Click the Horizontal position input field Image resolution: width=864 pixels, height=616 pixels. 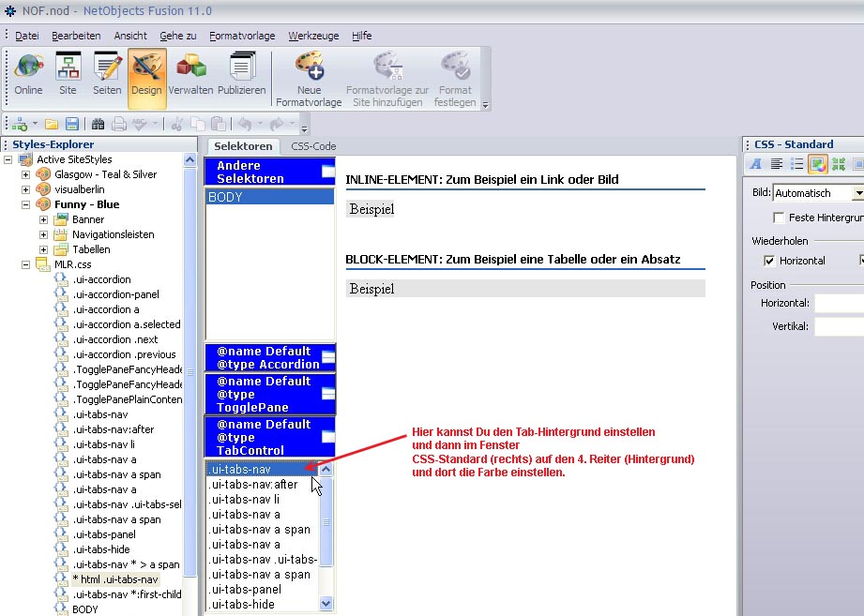[x=839, y=303]
